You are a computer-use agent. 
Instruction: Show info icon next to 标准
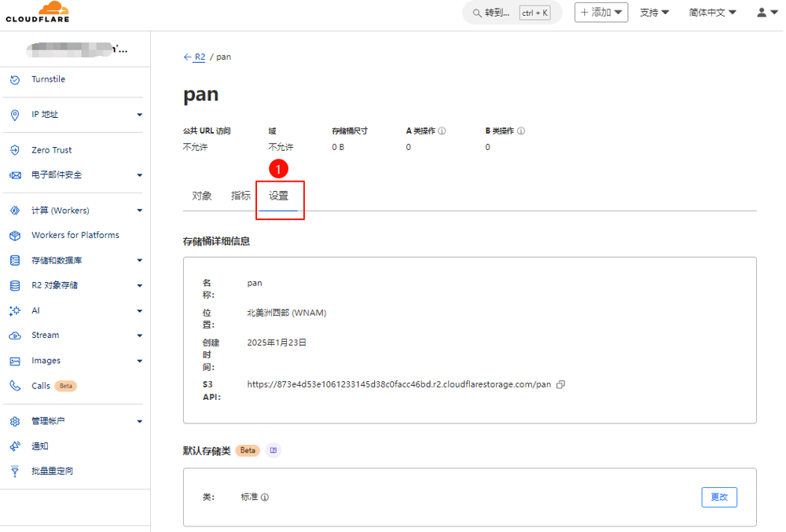[x=265, y=497]
